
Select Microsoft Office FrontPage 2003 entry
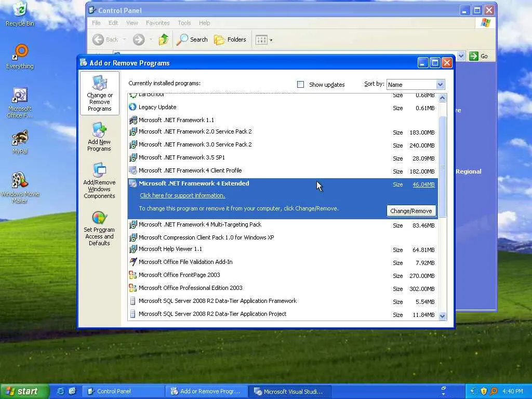(283, 275)
